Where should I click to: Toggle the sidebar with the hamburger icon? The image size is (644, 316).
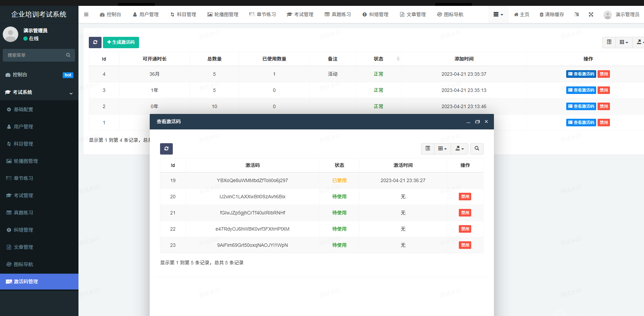(86, 14)
